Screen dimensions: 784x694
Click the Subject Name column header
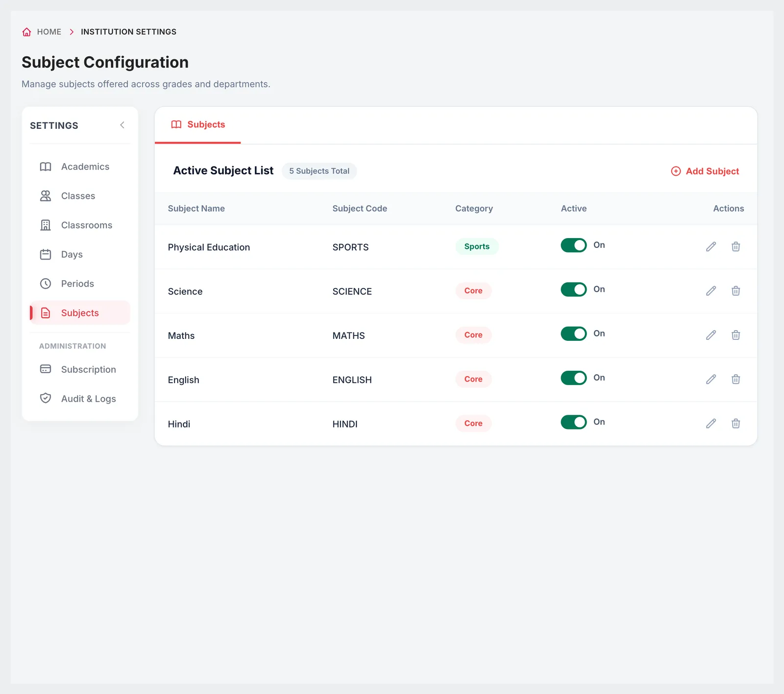coord(196,209)
